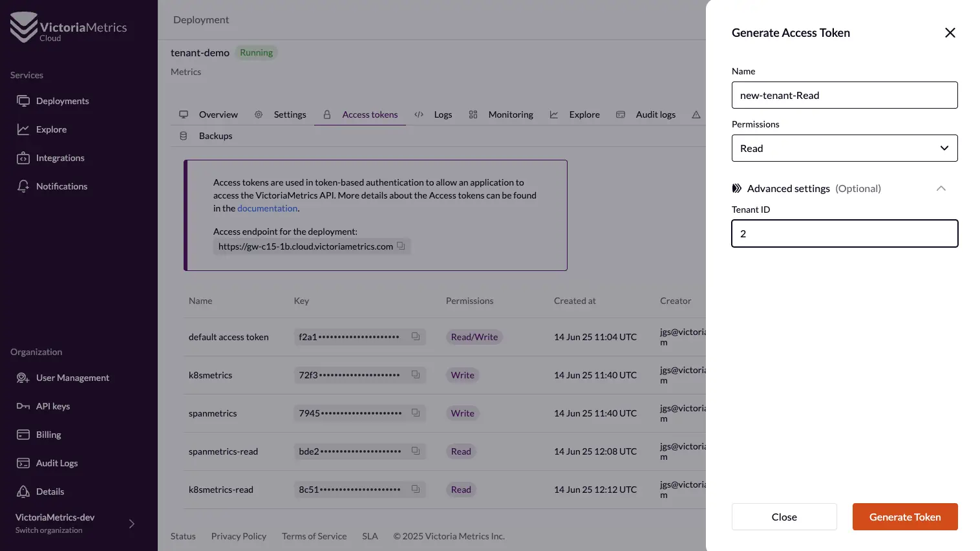Close the Generate Access Token panel
Image resolution: width=980 pixels, height=551 pixels.
(x=950, y=33)
